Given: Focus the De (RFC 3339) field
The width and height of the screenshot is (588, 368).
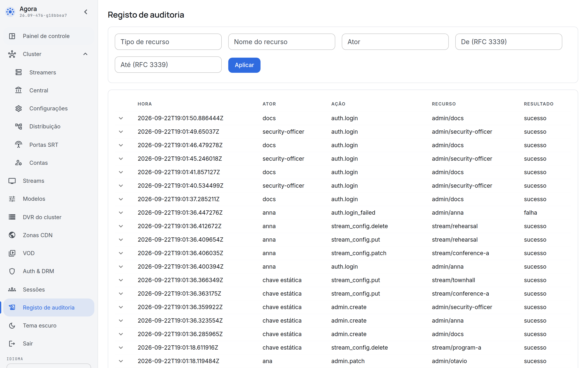Looking at the screenshot, I should (509, 42).
